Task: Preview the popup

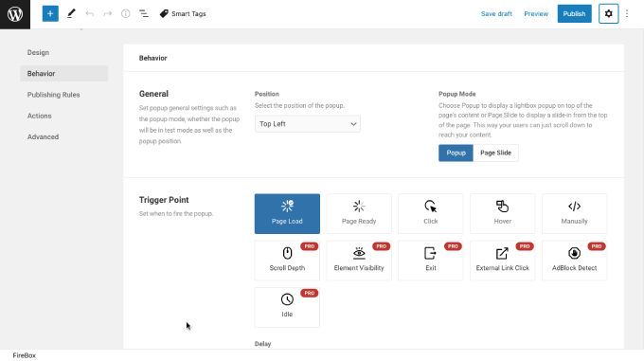Action: click(x=536, y=14)
